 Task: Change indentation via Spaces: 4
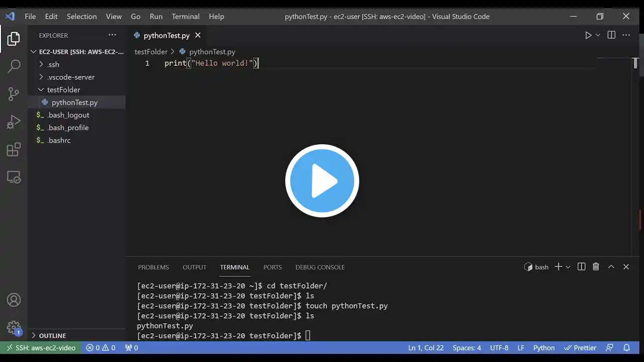pos(467,347)
